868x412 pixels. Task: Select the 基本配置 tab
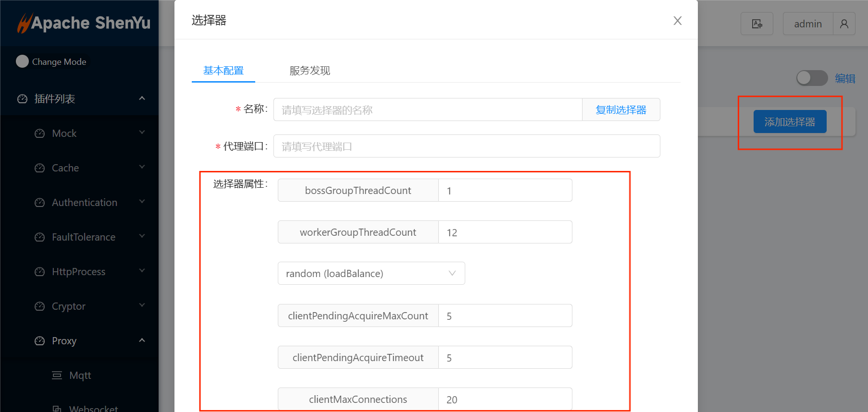(223, 71)
